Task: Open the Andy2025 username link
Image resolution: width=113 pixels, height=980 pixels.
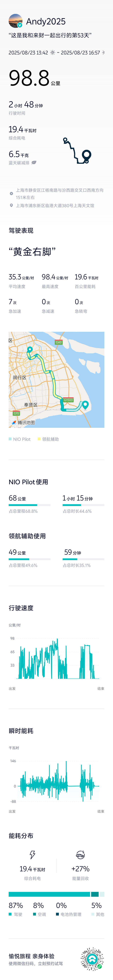Action: (x=46, y=21)
